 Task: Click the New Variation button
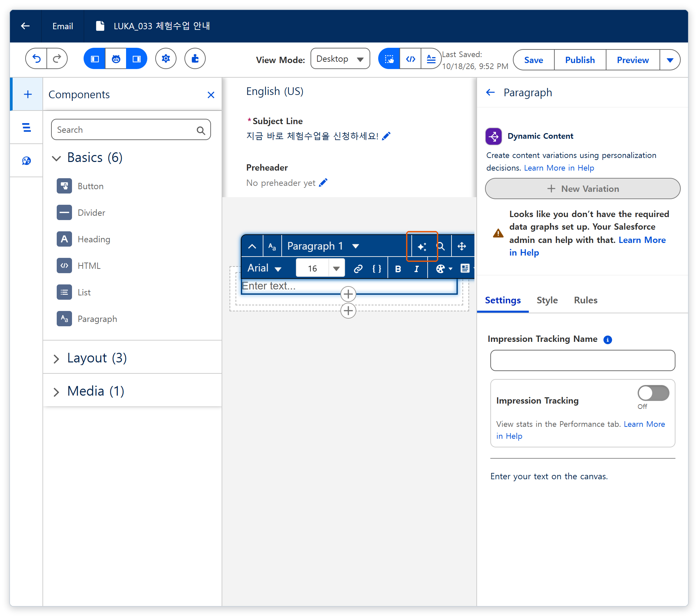pyautogui.click(x=583, y=189)
